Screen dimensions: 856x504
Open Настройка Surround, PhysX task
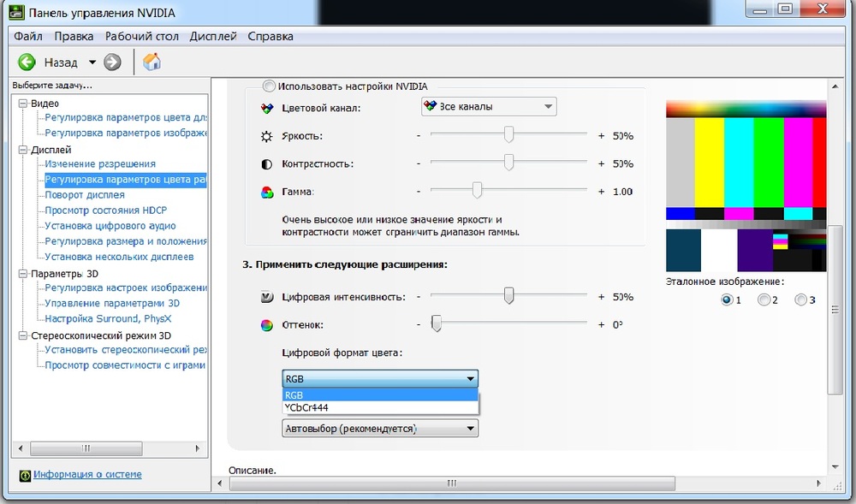[108, 318]
